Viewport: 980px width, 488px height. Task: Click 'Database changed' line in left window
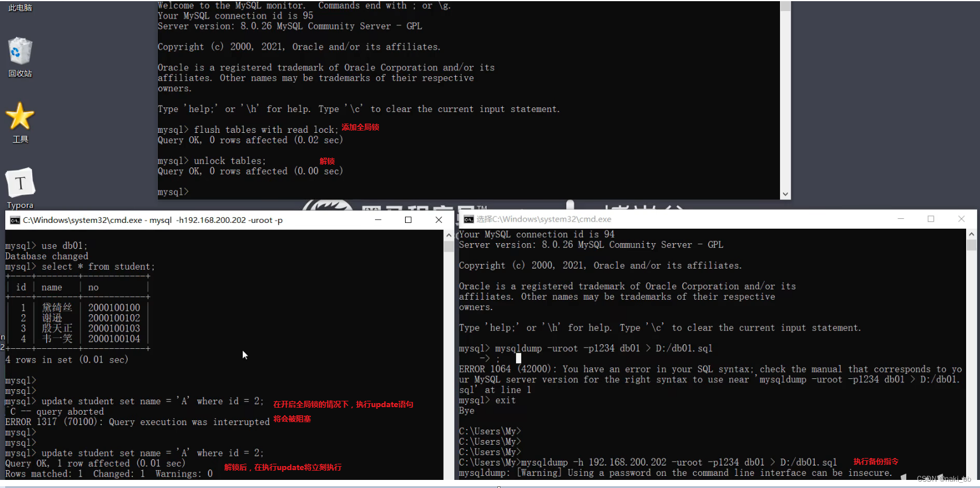pyautogui.click(x=47, y=256)
